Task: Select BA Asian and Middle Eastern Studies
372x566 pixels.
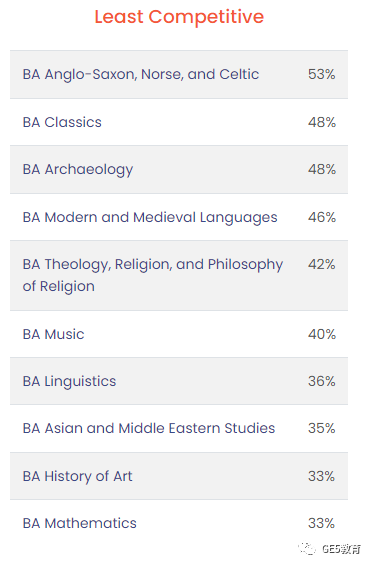Action: point(149,428)
